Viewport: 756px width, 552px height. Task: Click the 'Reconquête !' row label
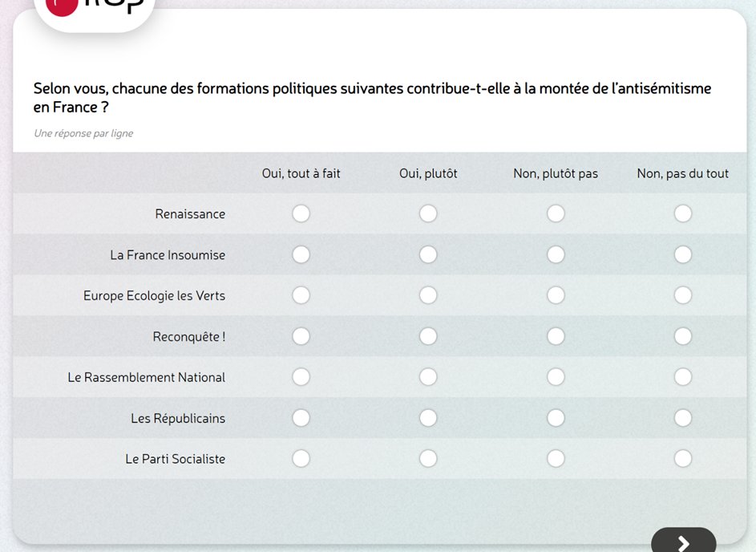click(x=189, y=336)
